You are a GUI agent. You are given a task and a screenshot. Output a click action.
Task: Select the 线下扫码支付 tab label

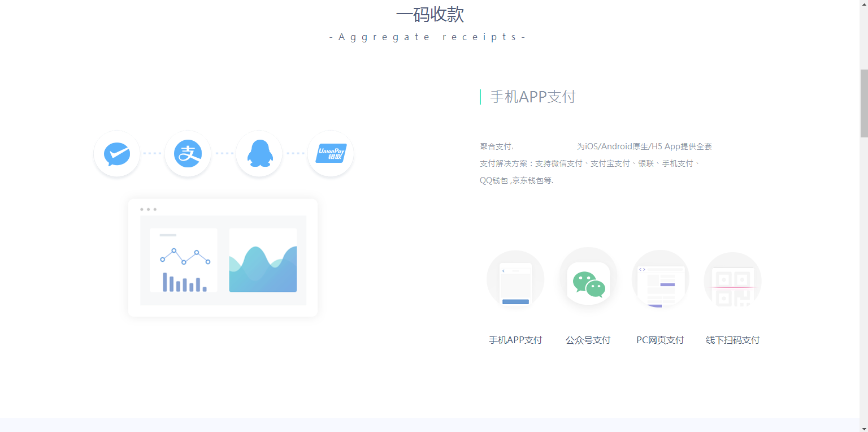click(x=732, y=340)
